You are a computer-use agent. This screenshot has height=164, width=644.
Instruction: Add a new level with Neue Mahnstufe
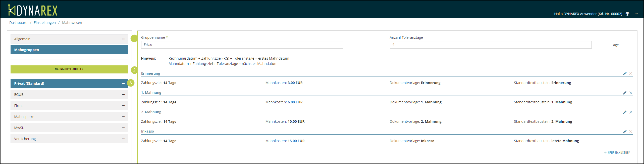(x=616, y=153)
